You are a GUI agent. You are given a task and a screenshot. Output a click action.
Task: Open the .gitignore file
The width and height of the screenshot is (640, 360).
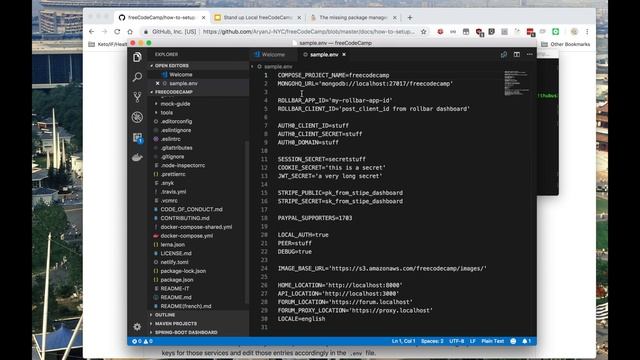click(172, 157)
